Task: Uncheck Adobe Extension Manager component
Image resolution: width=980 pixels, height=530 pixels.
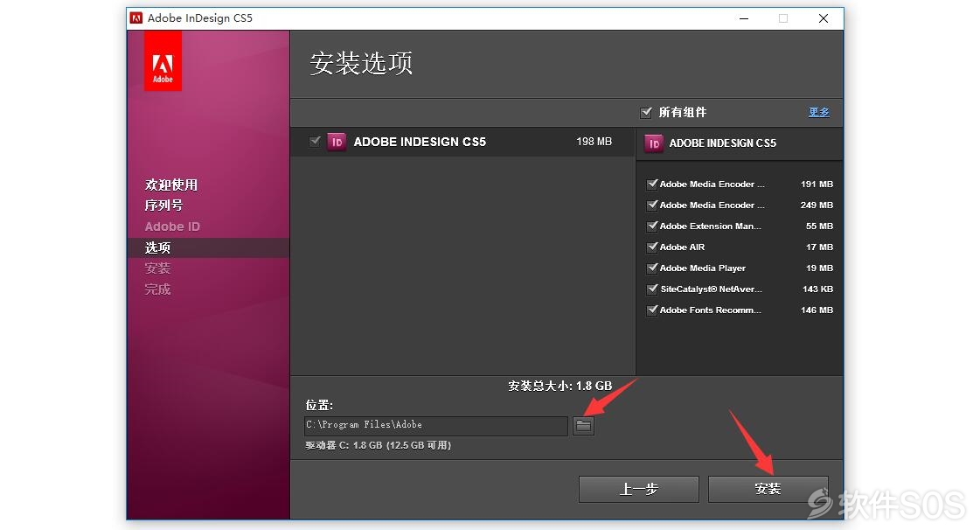Action: (x=652, y=226)
